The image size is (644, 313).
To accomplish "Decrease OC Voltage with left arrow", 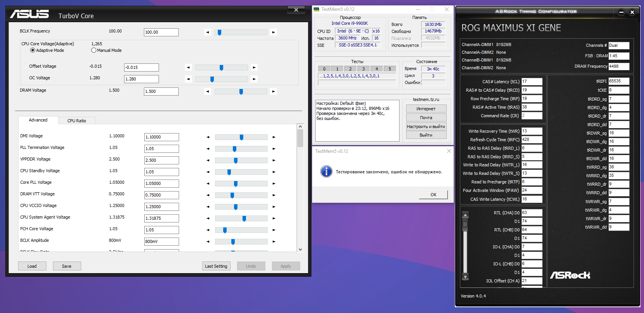I will (188, 79).
